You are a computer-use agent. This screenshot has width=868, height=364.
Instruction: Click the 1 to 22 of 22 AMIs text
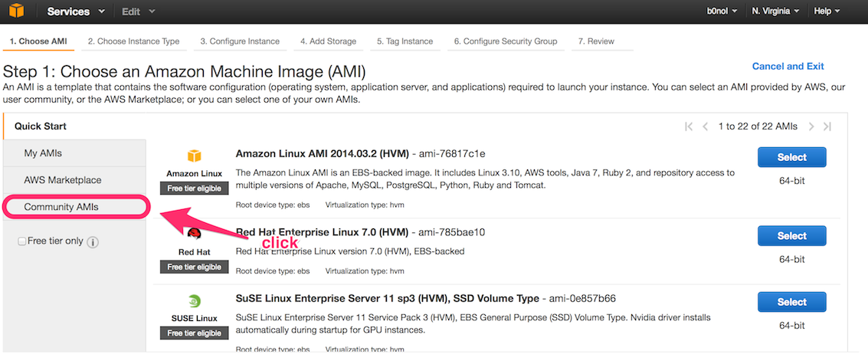pos(758,126)
